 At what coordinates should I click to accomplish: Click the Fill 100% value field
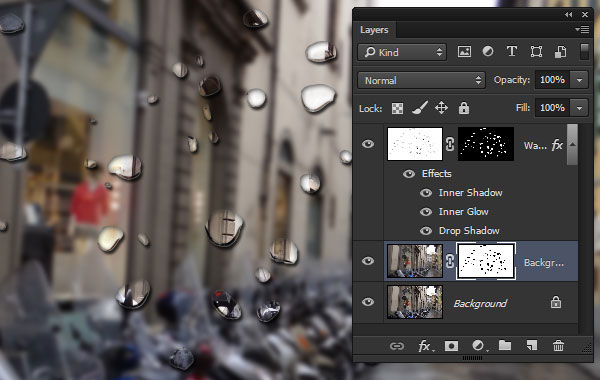[x=553, y=108]
